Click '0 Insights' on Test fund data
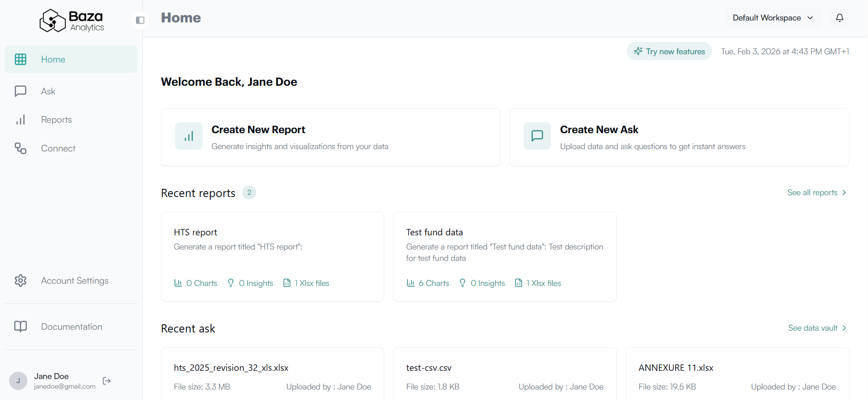The image size is (868, 400). click(x=488, y=283)
